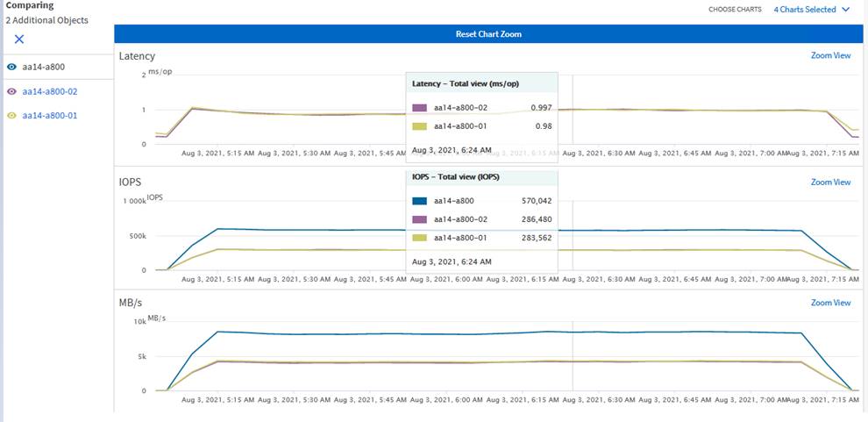Toggle visibility eye for aa14-a800
Image resolution: width=868 pixels, height=422 pixels.
[12, 67]
